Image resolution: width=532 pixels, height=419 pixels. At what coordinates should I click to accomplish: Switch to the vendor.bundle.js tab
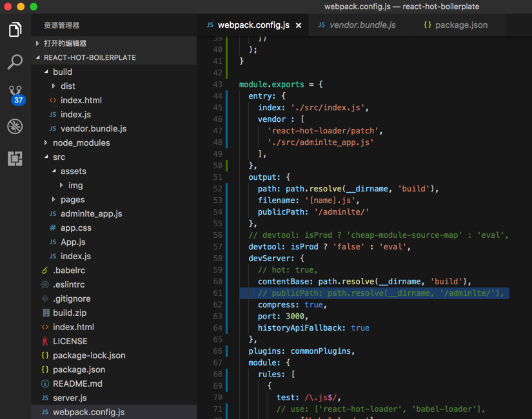tap(362, 25)
